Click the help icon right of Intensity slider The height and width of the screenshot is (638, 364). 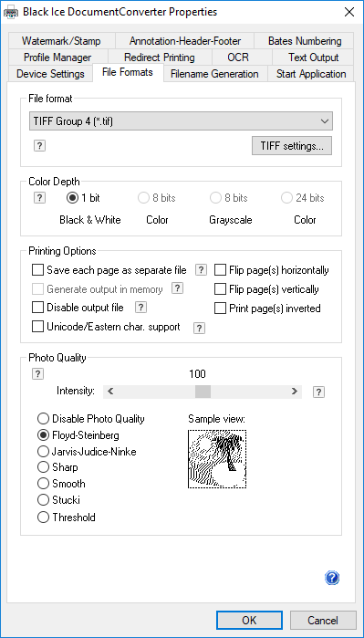tap(319, 392)
